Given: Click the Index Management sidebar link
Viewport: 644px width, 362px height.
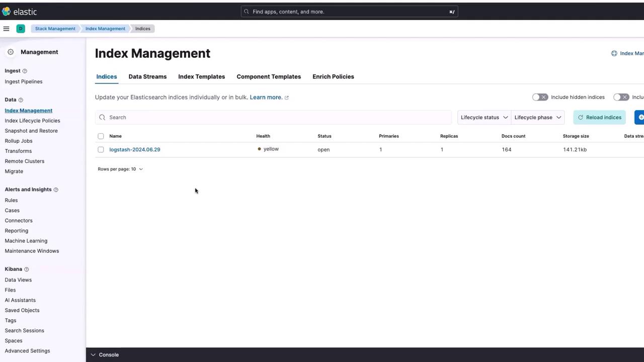Looking at the screenshot, I should pos(29,111).
